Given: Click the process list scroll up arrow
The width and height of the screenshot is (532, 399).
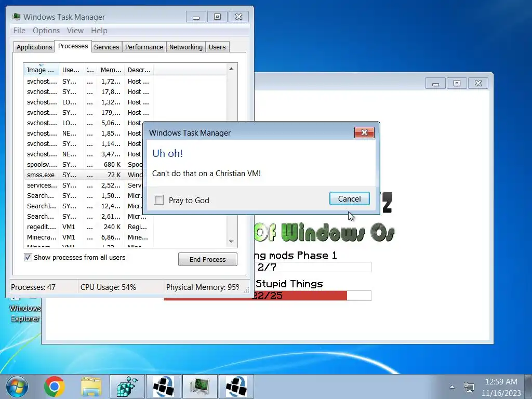Looking at the screenshot, I should click(x=231, y=69).
